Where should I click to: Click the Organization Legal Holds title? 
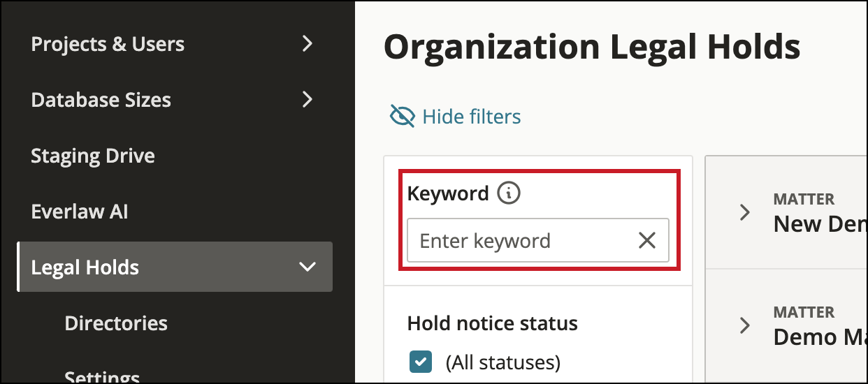[x=592, y=47]
